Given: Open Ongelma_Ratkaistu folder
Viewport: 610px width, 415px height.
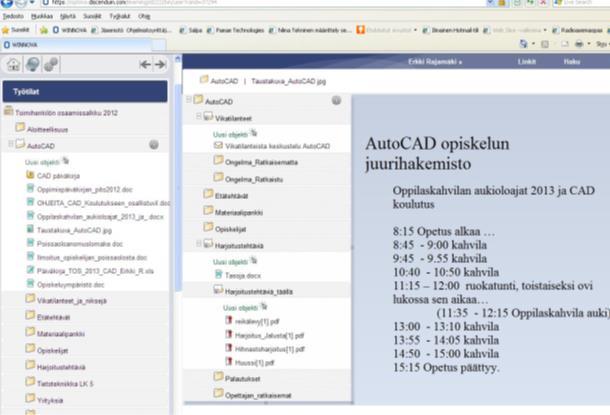Looking at the screenshot, I should [x=254, y=180].
